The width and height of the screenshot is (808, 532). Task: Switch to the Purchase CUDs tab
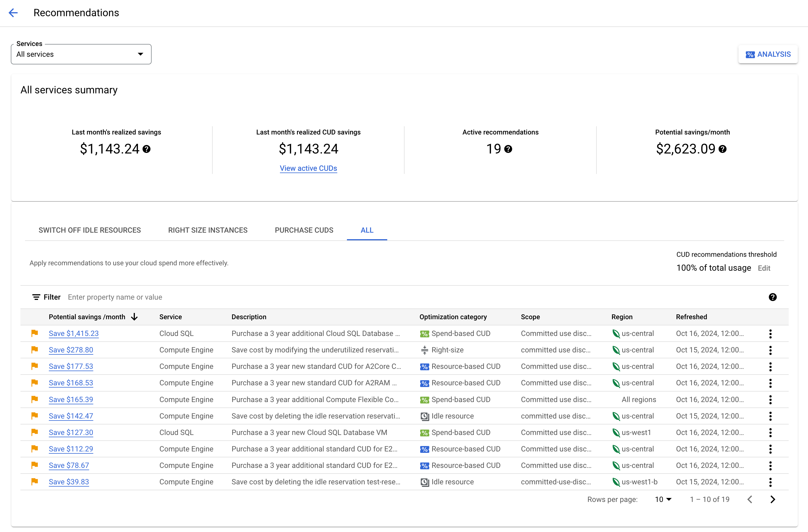pos(303,230)
